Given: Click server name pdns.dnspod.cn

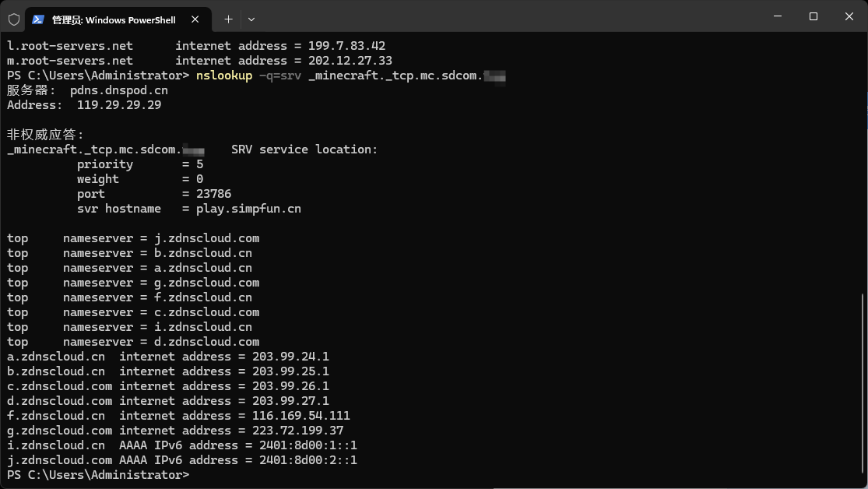Looking at the screenshot, I should (119, 90).
